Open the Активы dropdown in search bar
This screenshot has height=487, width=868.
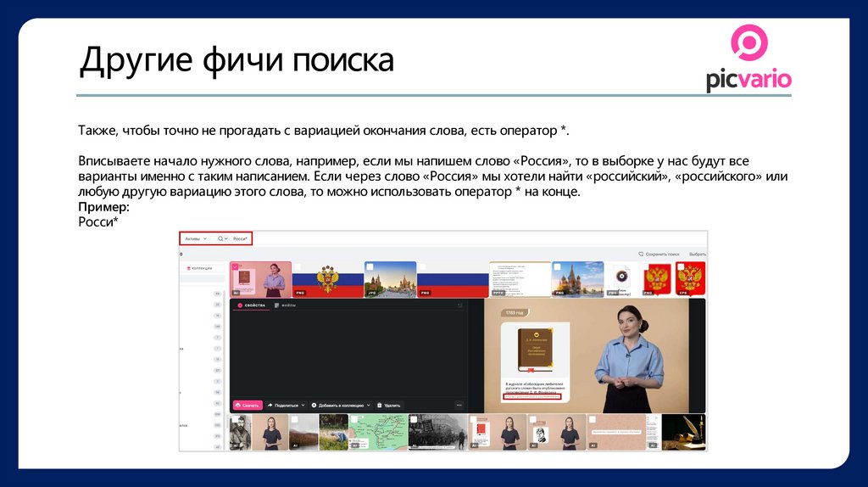196,238
